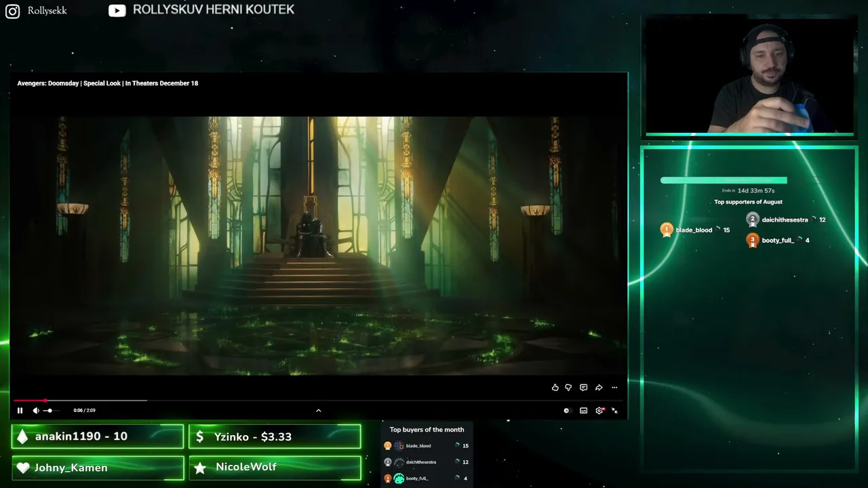Click the NicoleWolf subscriber box
Image resolution: width=868 pixels, height=488 pixels.
pyautogui.click(x=275, y=468)
